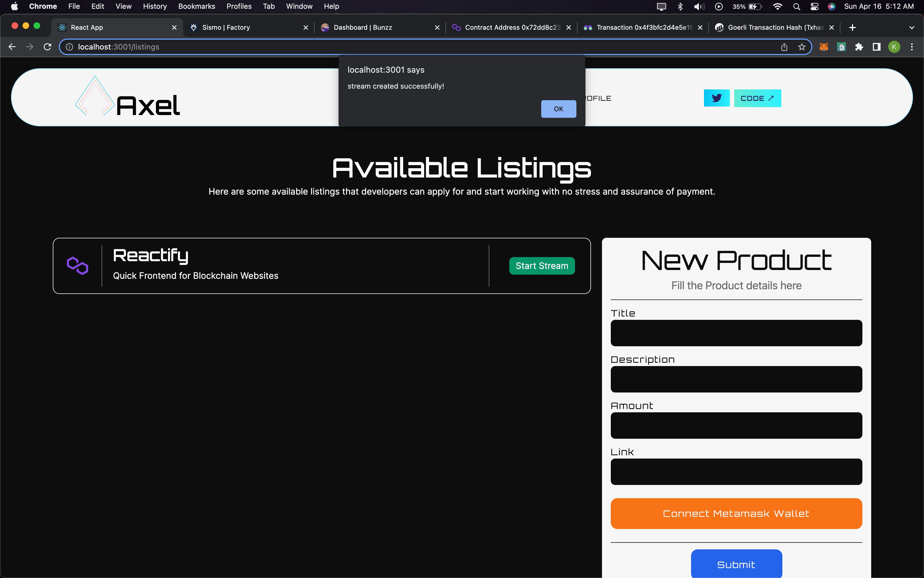924x578 pixels.
Task: Open the Window menu
Action: [299, 6]
